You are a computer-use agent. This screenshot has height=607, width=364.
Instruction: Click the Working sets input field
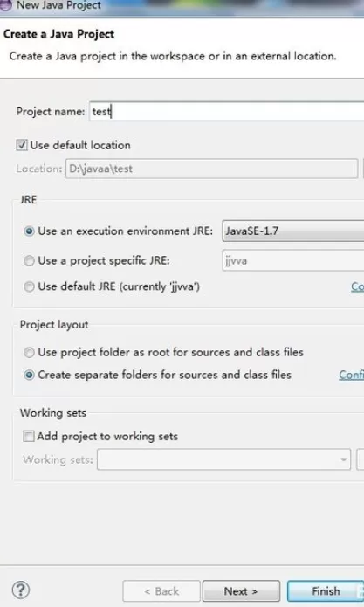[x=223, y=459]
